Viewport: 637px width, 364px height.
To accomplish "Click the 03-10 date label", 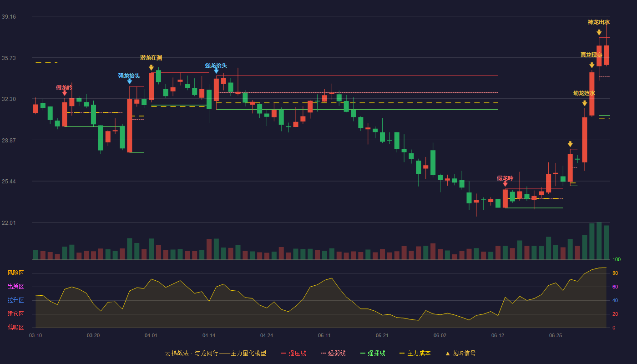I will [x=35, y=335].
